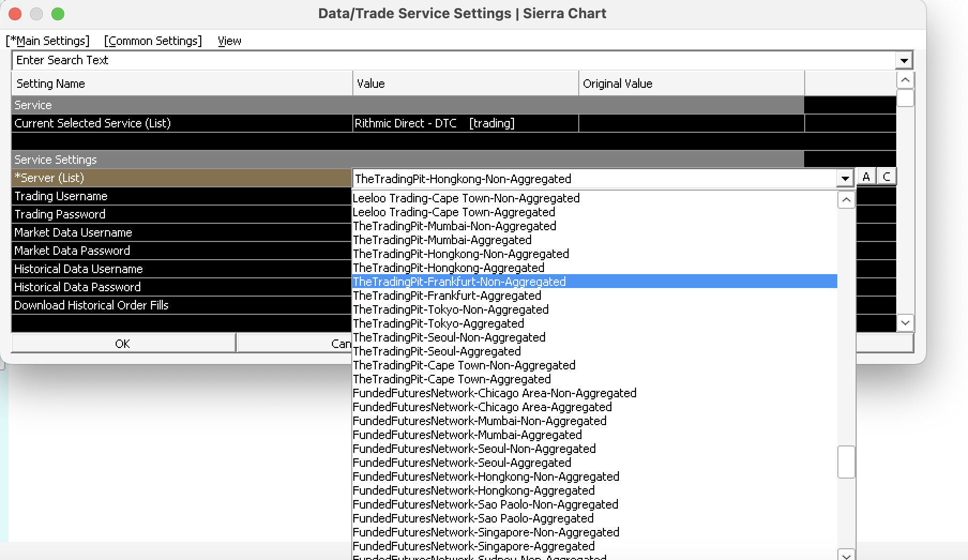Click the Value column header
This screenshot has width=968, height=560.
click(x=466, y=84)
